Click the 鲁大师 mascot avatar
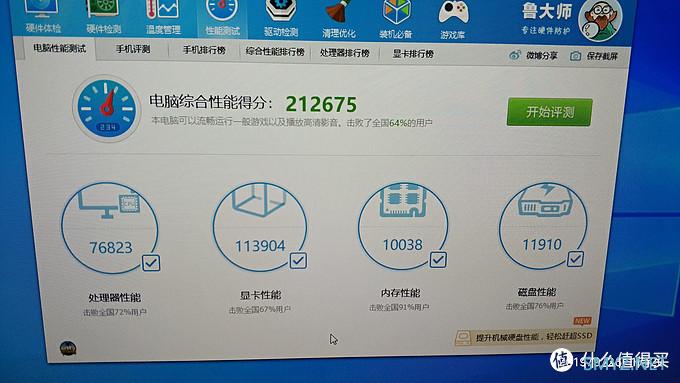The width and height of the screenshot is (680, 383). 600,19
